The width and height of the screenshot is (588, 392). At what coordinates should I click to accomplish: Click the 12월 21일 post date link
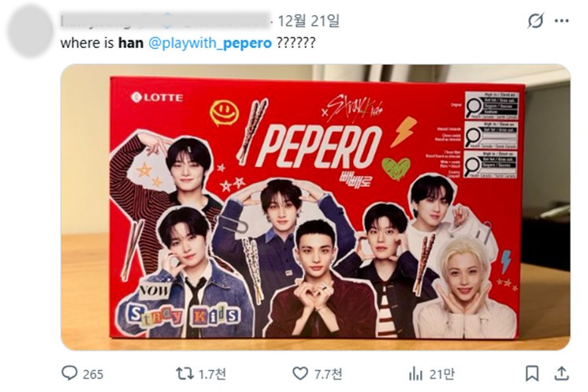point(308,21)
